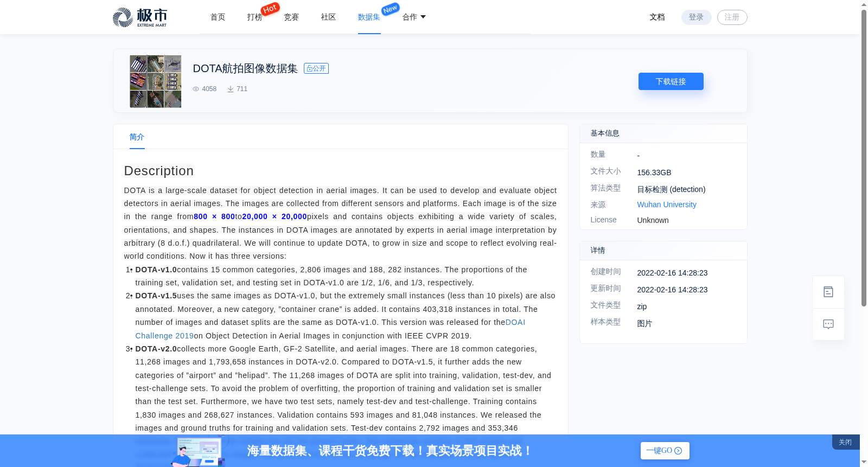Click the bold DOTA-v2.0 list item

click(x=156, y=349)
